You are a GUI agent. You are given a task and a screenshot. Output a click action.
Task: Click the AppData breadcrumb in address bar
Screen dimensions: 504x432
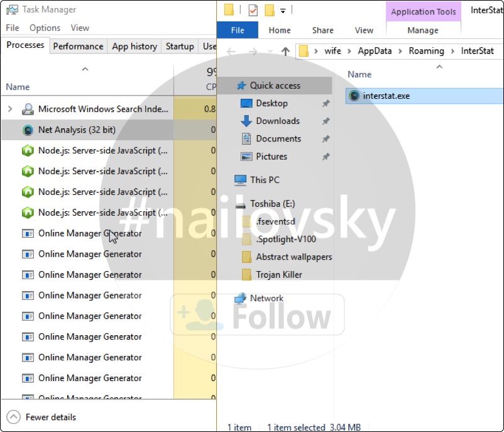click(x=375, y=51)
